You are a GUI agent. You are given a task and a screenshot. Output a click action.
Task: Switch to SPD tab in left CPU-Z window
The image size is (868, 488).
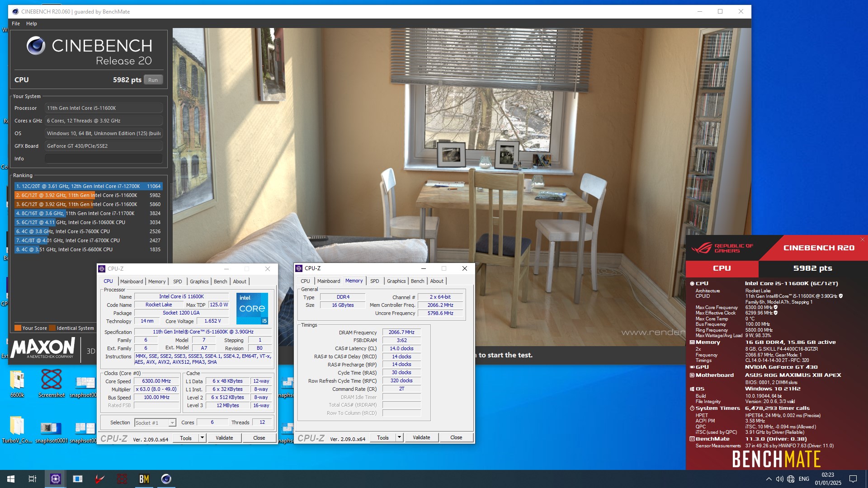point(178,282)
